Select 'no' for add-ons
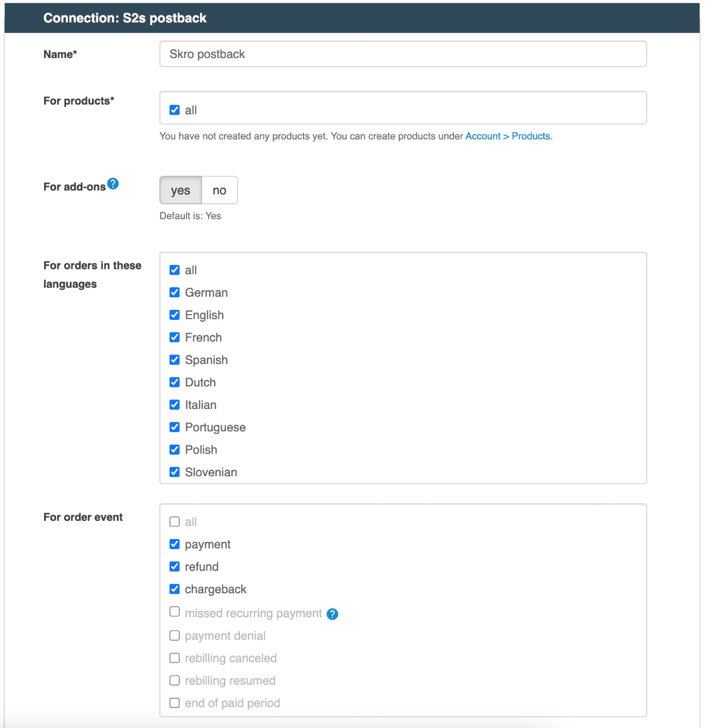719x728 pixels. 220,190
